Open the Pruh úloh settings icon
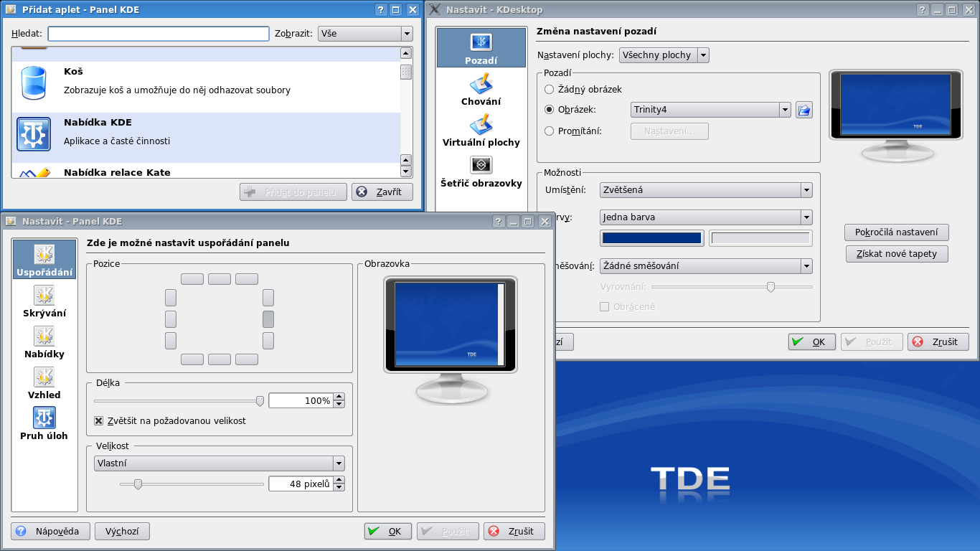 (44, 418)
